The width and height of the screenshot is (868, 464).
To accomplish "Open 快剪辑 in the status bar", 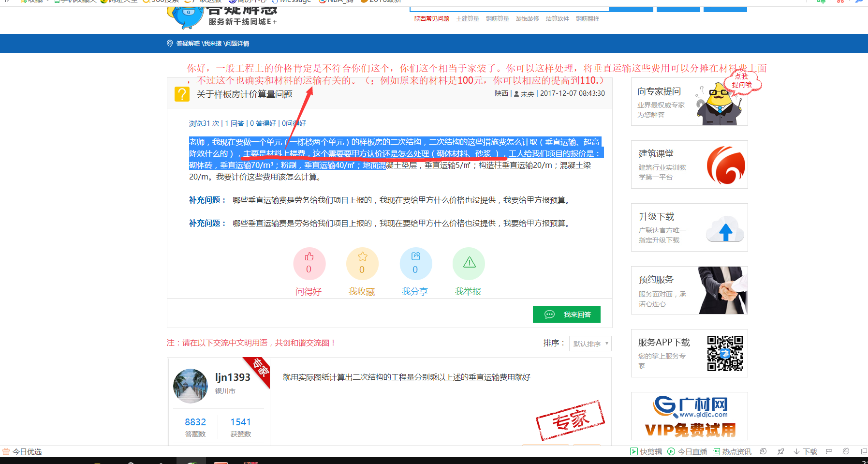I will 646,451.
